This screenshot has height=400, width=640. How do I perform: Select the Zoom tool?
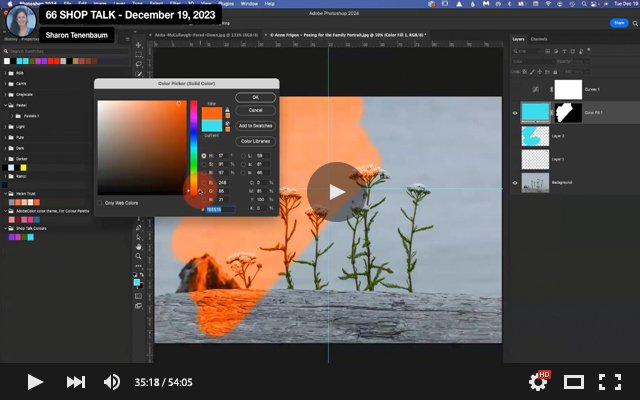pyautogui.click(x=139, y=256)
